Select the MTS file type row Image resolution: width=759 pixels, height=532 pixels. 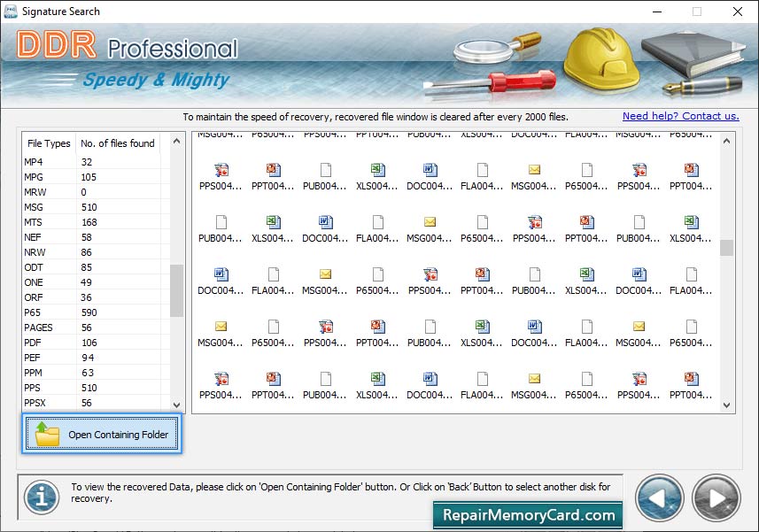[x=96, y=221]
